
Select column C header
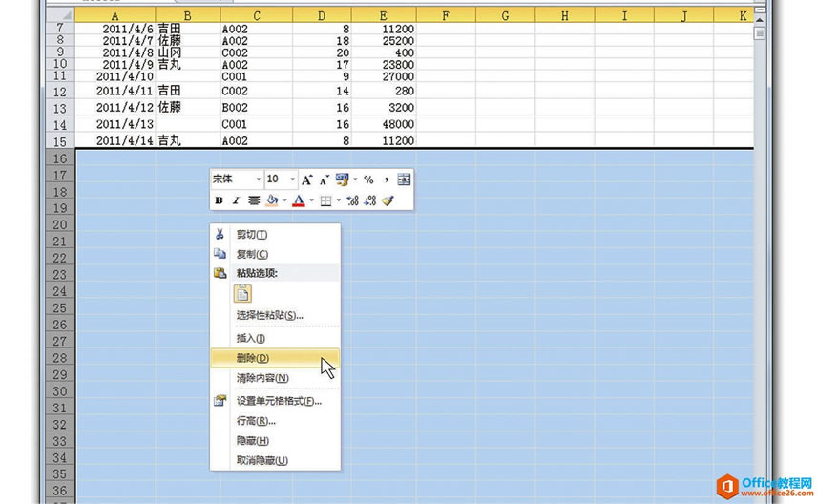click(x=257, y=15)
